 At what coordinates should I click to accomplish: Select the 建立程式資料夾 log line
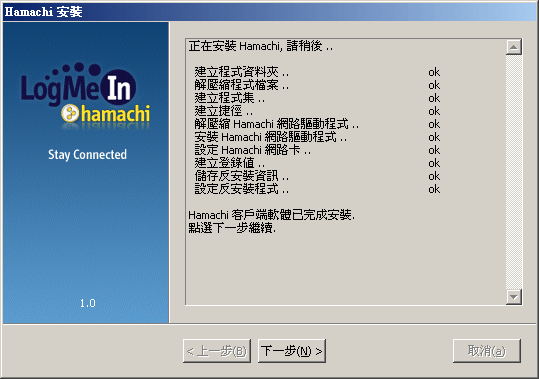242,72
